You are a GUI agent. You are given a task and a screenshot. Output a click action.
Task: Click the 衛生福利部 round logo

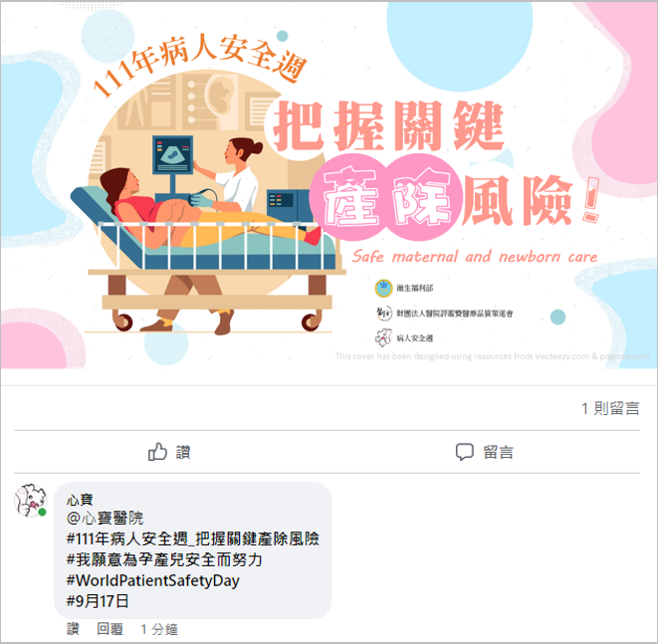tap(383, 289)
